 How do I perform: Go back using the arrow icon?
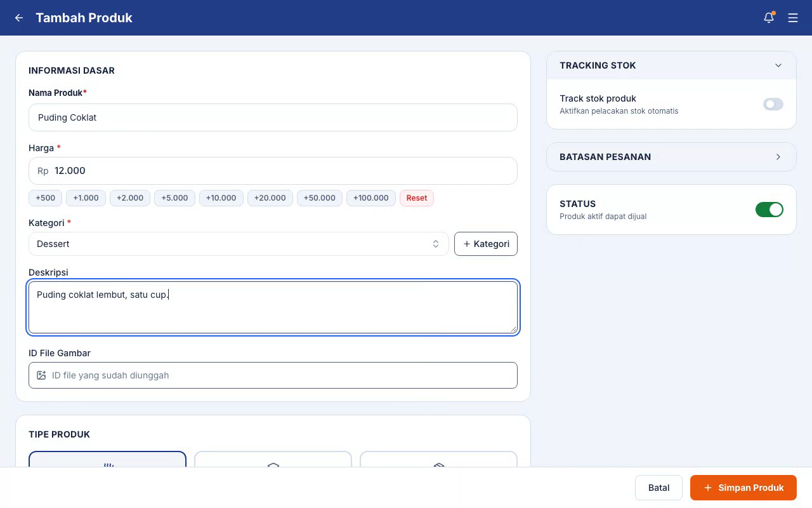click(x=19, y=18)
